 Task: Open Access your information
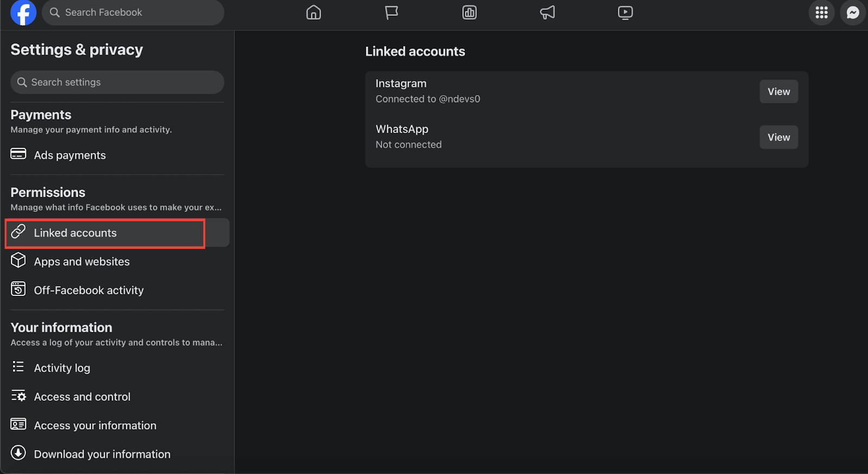click(117, 426)
